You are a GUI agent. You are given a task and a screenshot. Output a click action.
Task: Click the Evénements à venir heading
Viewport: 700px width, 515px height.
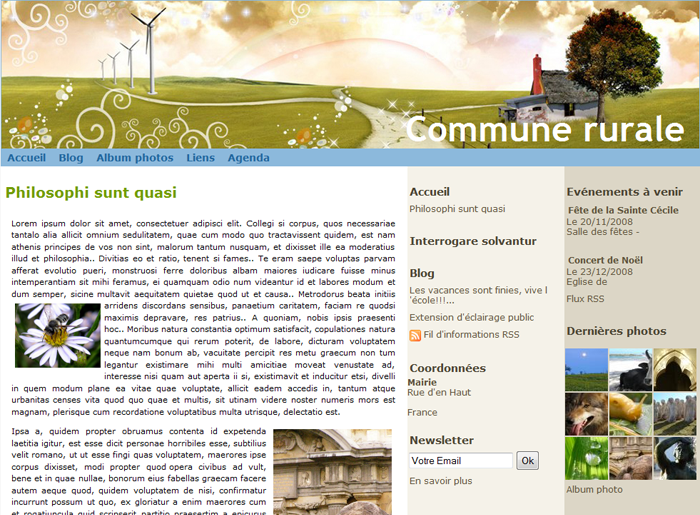pyautogui.click(x=625, y=192)
